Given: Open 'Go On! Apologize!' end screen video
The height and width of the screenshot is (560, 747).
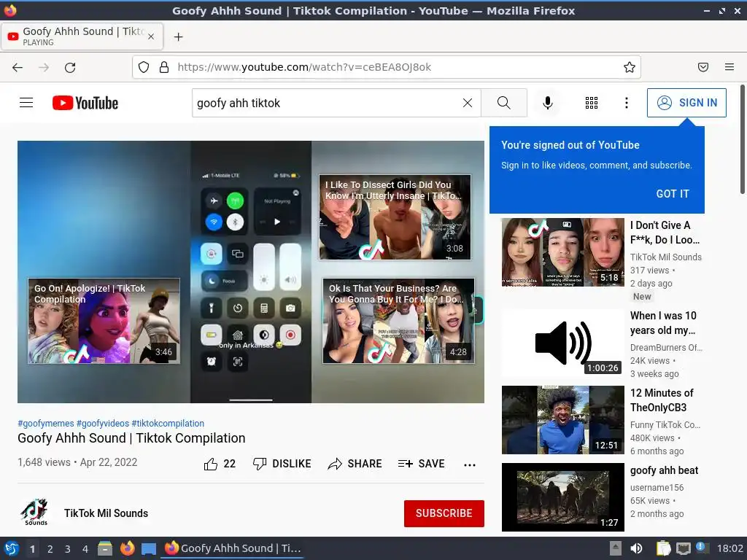Looking at the screenshot, I should click(x=104, y=321).
